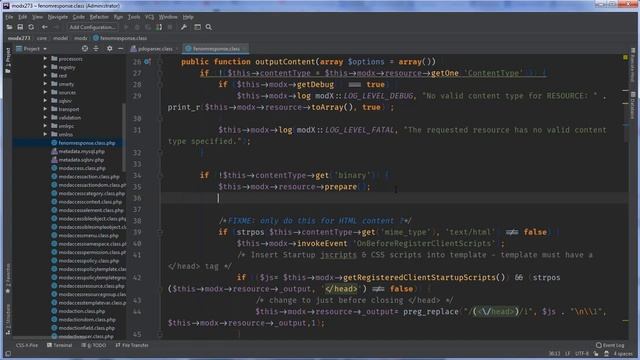Click the Synchronize refresh toolbar icon
Viewport: 640px width, 360px height.
click(x=31, y=27)
